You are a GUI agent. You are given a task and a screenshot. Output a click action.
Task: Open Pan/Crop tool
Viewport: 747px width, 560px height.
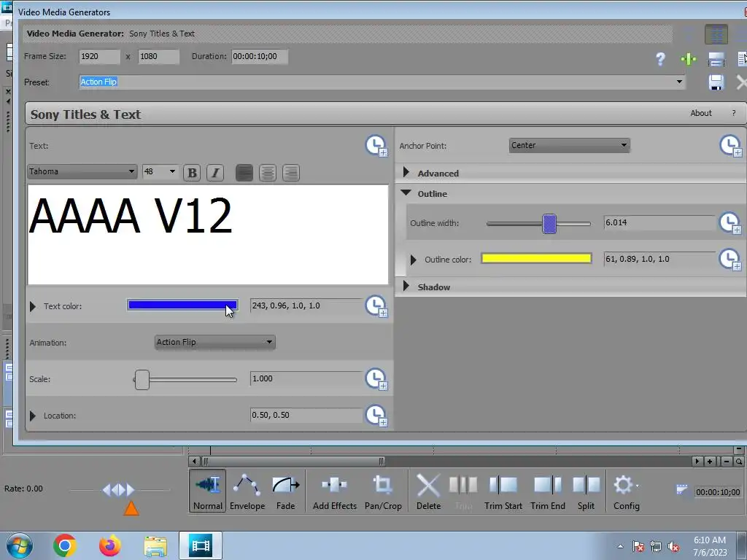(383, 491)
